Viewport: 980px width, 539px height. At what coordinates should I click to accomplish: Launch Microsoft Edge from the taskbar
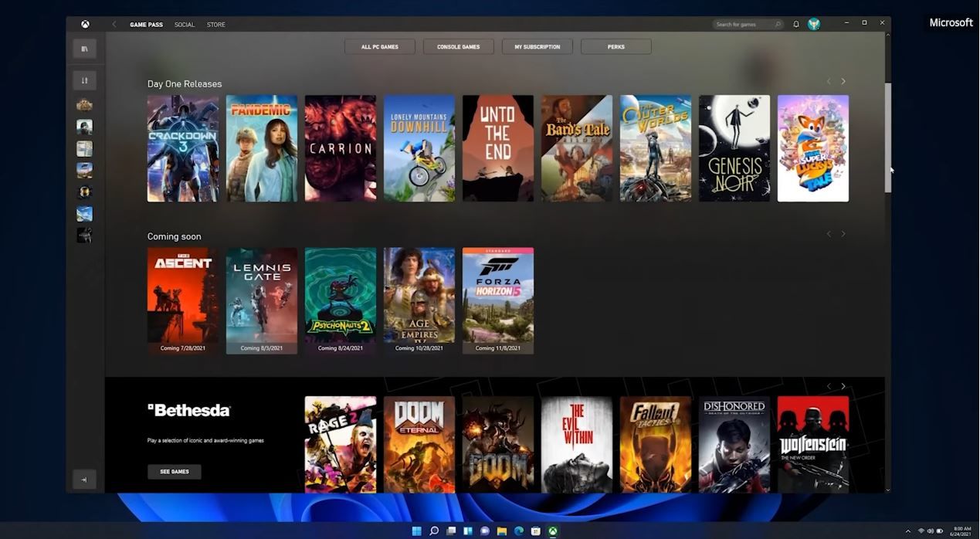coord(519,531)
